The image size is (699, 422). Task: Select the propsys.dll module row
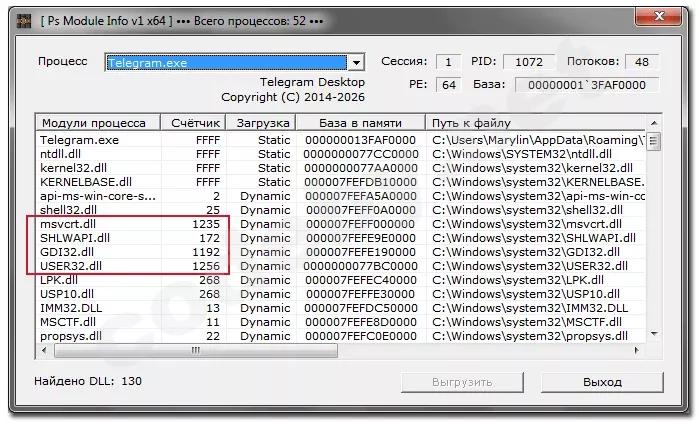(341, 336)
